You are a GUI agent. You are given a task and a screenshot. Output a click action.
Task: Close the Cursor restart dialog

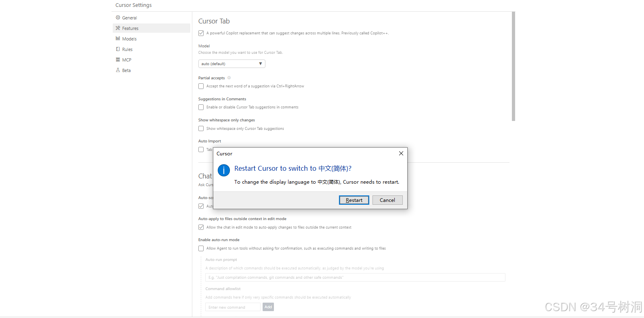(401, 153)
